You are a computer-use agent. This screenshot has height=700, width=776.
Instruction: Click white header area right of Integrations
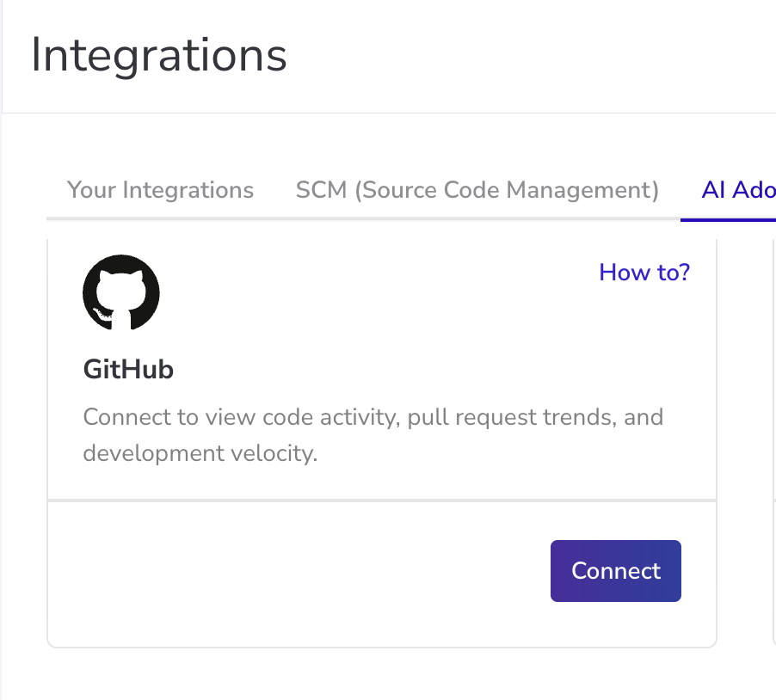[533, 56]
